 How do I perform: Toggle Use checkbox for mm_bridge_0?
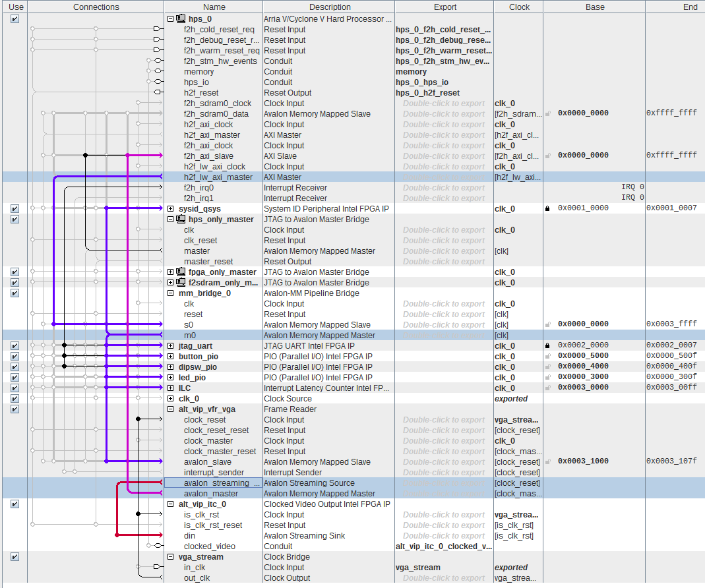click(15, 293)
